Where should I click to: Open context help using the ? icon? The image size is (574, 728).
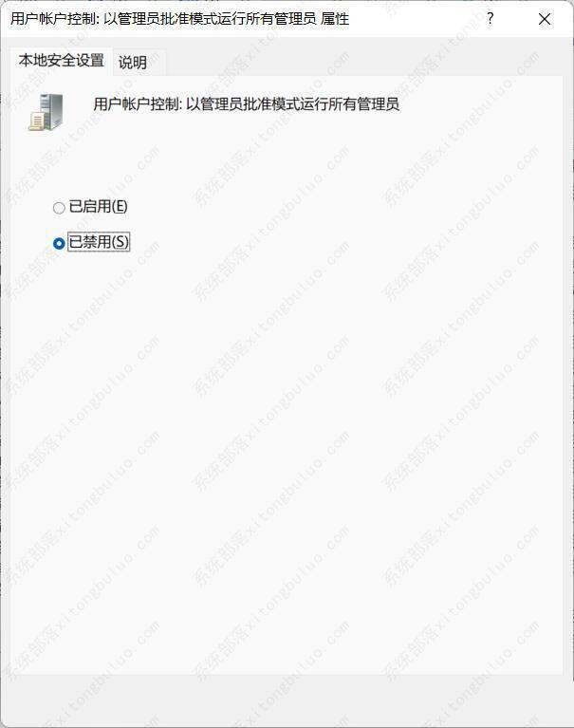tap(490, 19)
